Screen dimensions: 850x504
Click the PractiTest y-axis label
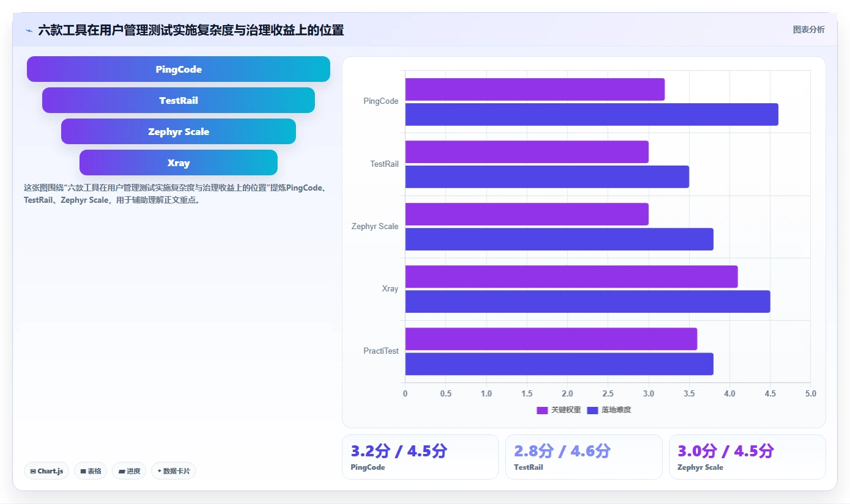(381, 351)
